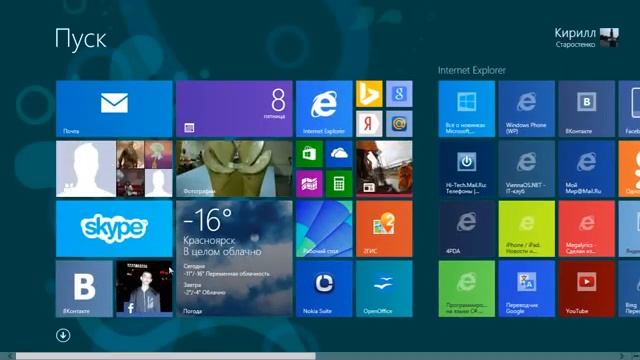Screen dimensions: 640x360
Task: Click the Кирилл user avatar picture
Action: click(x=609, y=38)
